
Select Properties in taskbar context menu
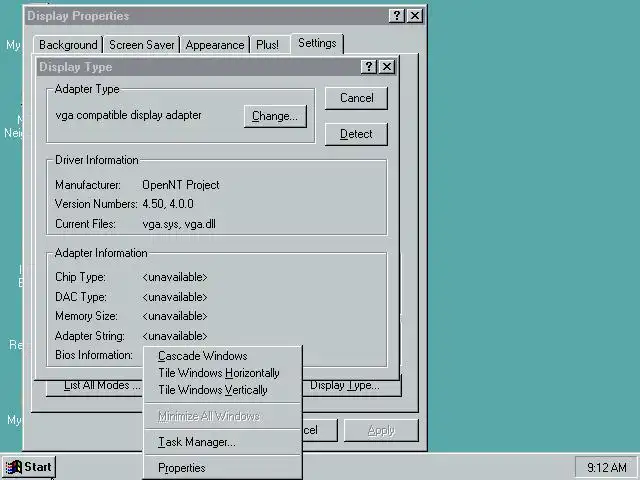(x=223, y=468)
